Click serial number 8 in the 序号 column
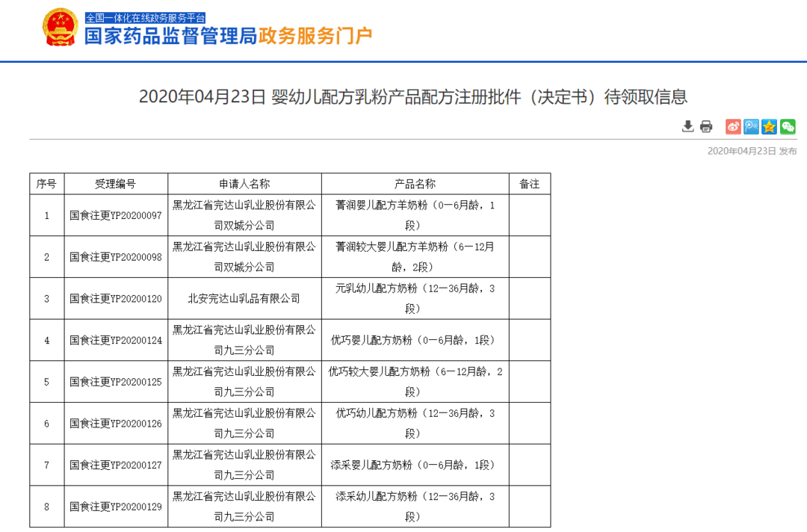This screenshot has height=532, width=807. point(47,507)
